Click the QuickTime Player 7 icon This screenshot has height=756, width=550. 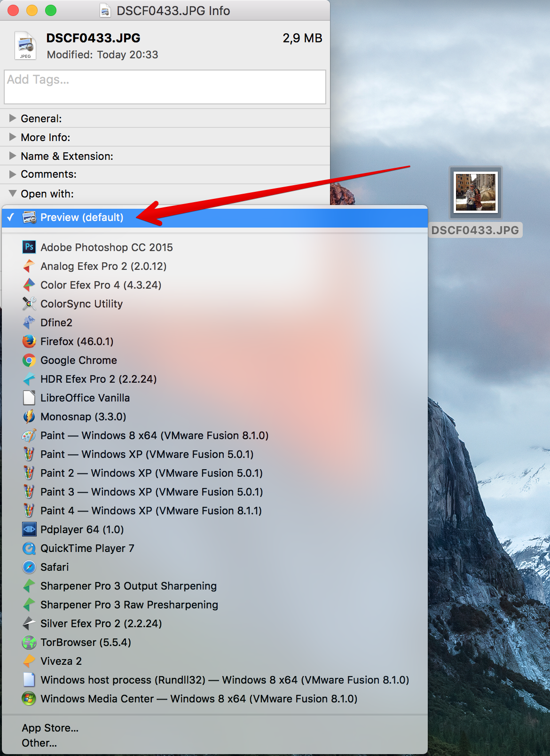coord(29,548)
